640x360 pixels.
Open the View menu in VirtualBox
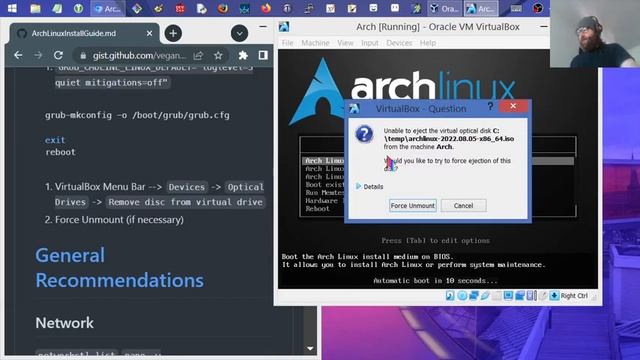[345, 43]
